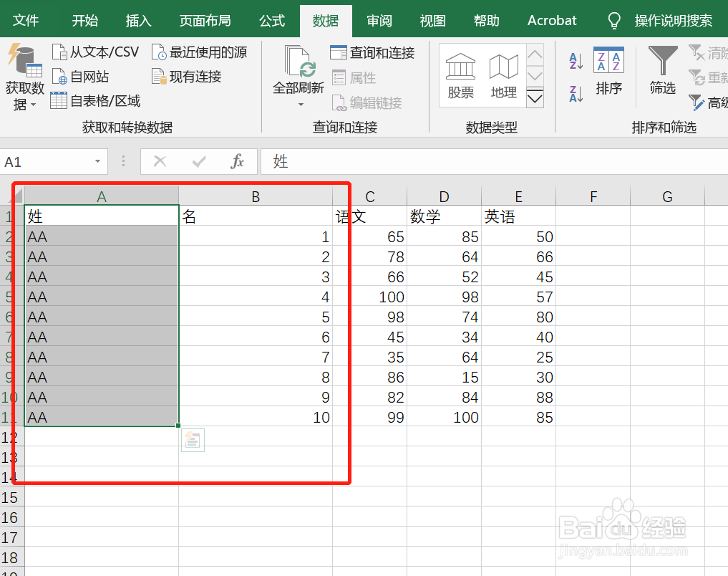The image size is (728, 576).
Task: Click the 操作说明搜索 search box
Action: tap(673, 21)
